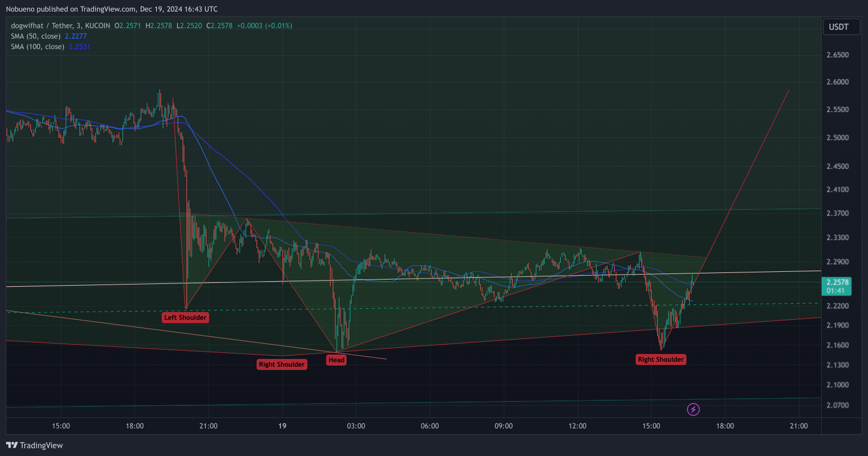Click the SMA 100 value 2.2531
Image resolution: width=868 pixels, height=456 pixels.
click(79, 47)
